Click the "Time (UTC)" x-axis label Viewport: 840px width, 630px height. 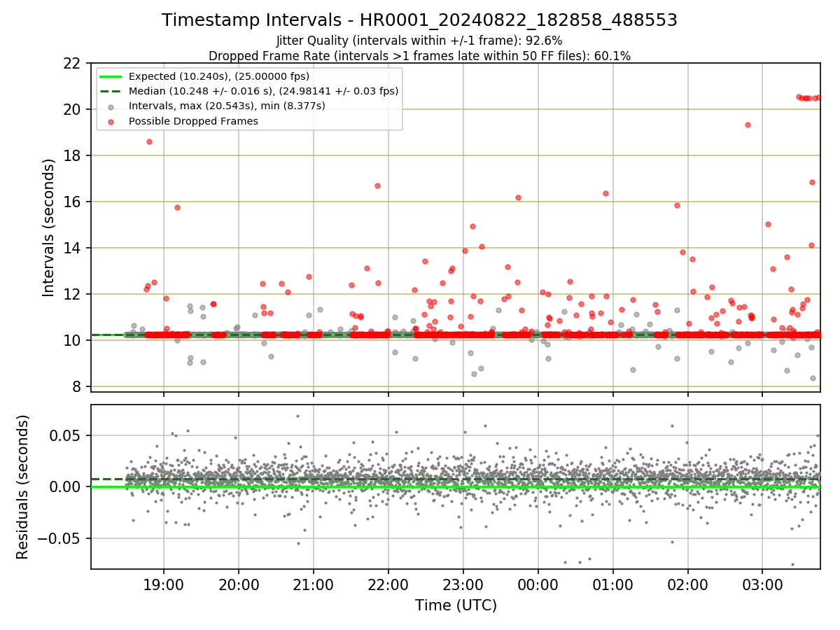point(456,605)
